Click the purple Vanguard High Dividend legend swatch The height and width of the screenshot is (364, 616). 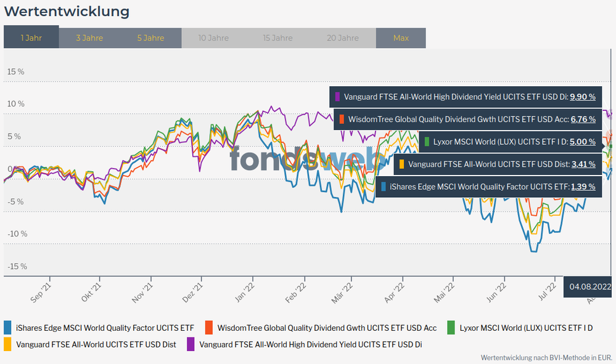pos(191,344)
